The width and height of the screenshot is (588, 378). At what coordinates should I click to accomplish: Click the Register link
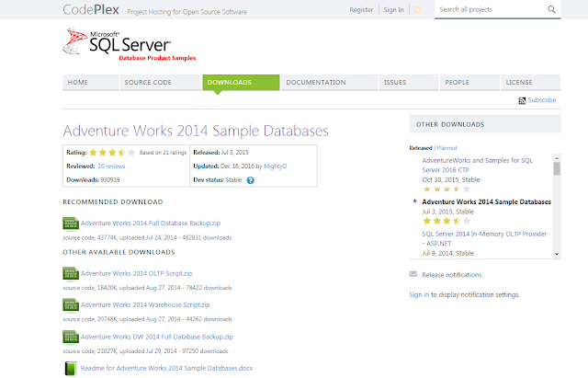click(361, 10)
